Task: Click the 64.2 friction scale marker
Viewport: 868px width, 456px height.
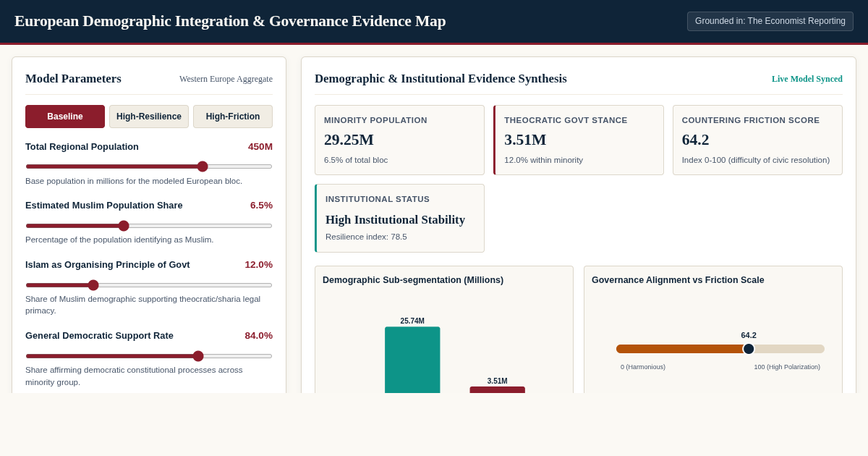Action: click(x=749, y=349)
